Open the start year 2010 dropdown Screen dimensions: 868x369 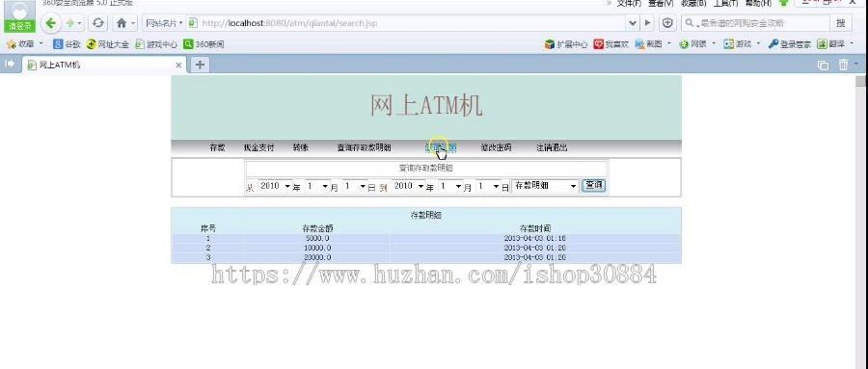[275, 187]
